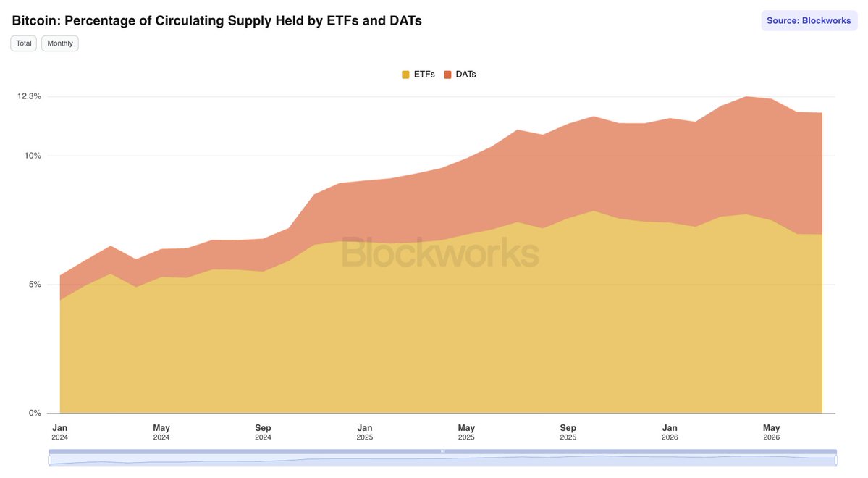The image size is (868, 478).
Task: Click the 12.3% y-axis label
Action: 30,96
